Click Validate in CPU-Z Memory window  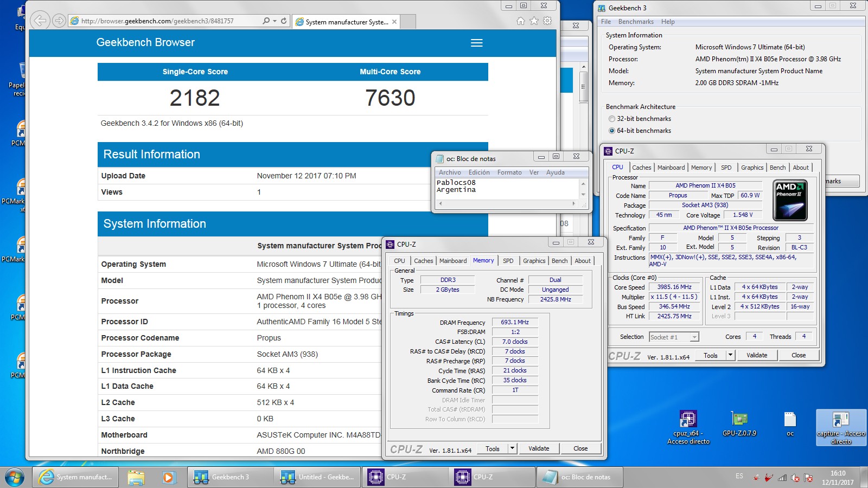point(539,448)
